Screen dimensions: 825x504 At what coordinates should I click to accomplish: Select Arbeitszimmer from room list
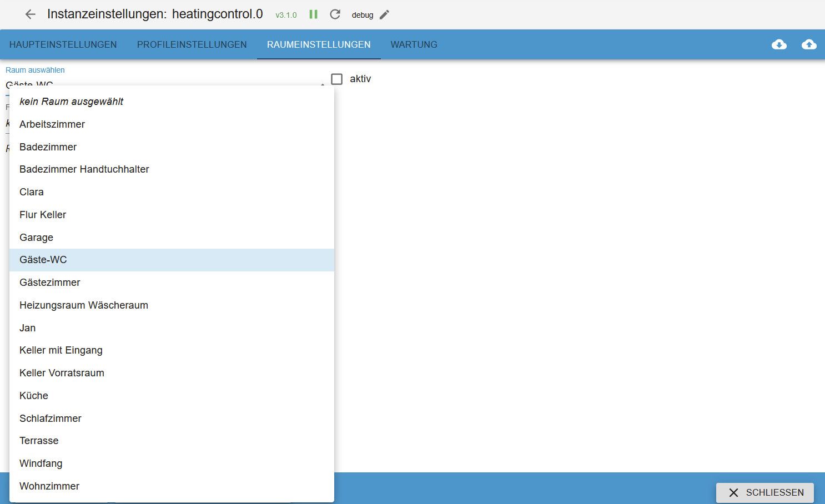(172, 124)
